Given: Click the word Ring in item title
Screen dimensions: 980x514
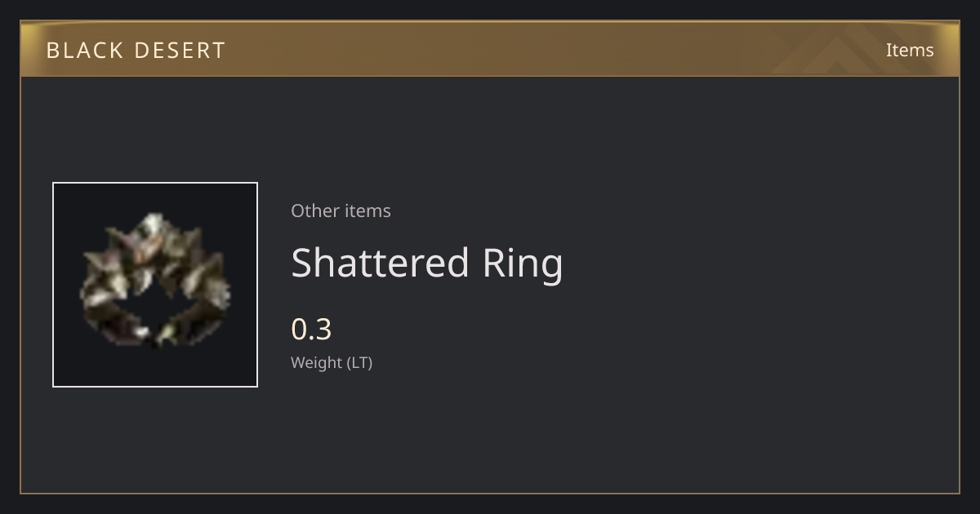Looking at the screenshot, I should click(523, 263).
